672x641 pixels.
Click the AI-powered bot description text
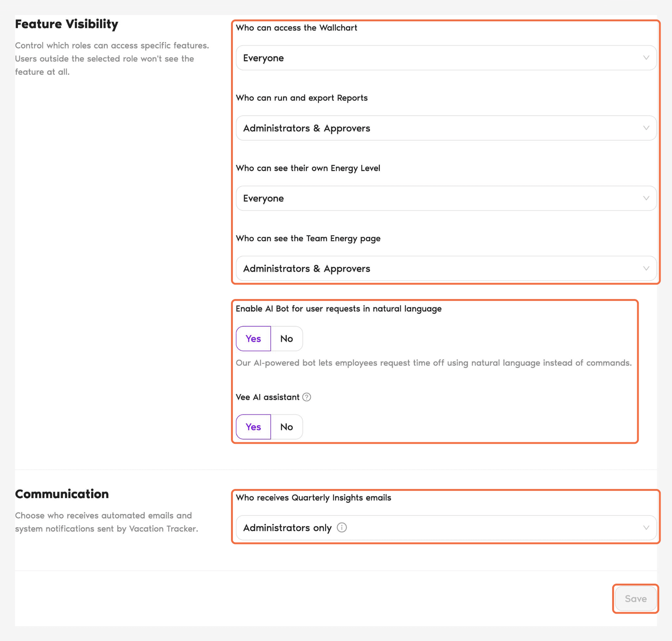click(x=433, y=363)
